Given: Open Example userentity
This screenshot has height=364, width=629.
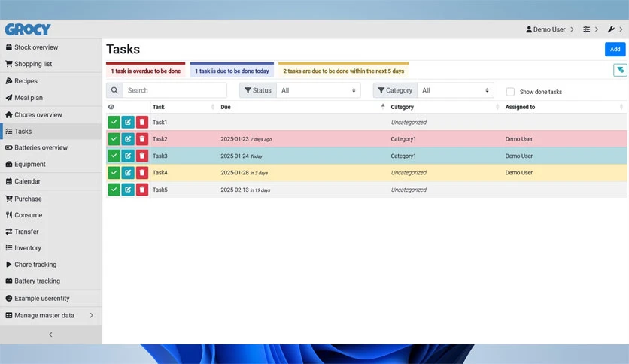Looking at the screenshot, I should (51, 299).
